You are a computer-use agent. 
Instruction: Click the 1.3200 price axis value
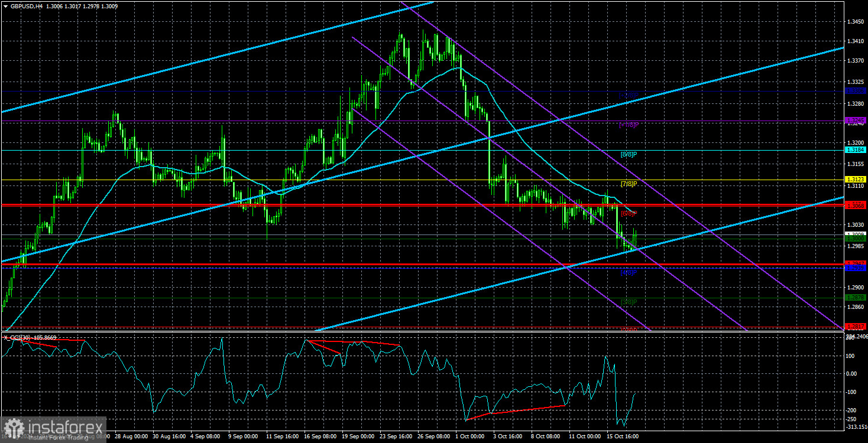(x=856, y=143)
